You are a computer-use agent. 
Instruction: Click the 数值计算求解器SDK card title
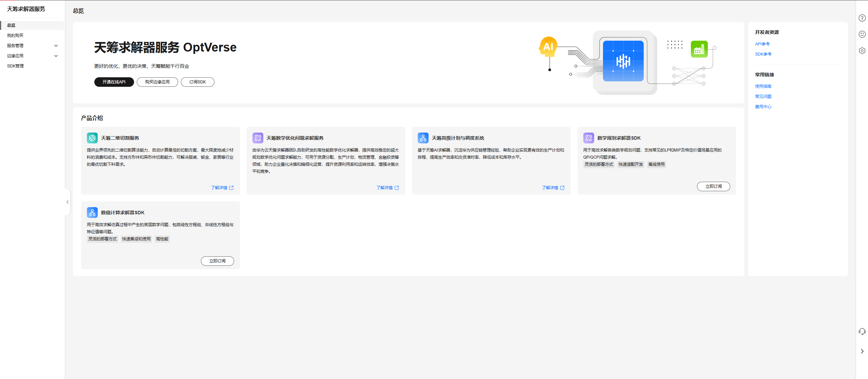pos(122,213)
